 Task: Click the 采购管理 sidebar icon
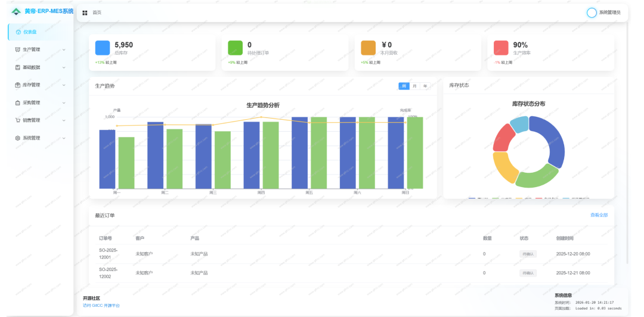coord(18,102)
